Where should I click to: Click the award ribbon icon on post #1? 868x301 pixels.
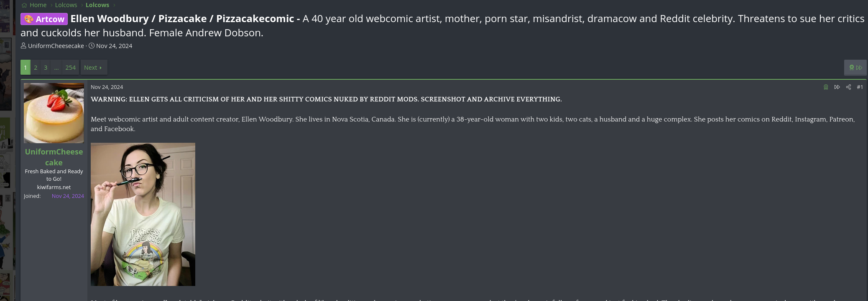pyautogui.click(x=826, y=87)
